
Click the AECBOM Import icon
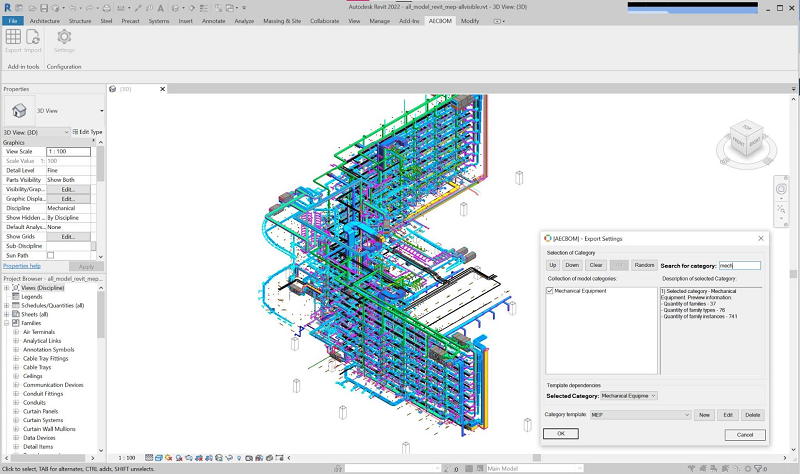coord(33,38)
